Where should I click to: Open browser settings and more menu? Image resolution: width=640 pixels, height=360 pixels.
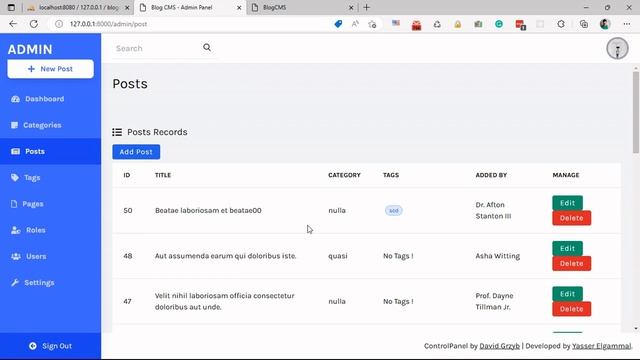pos(627,24)
